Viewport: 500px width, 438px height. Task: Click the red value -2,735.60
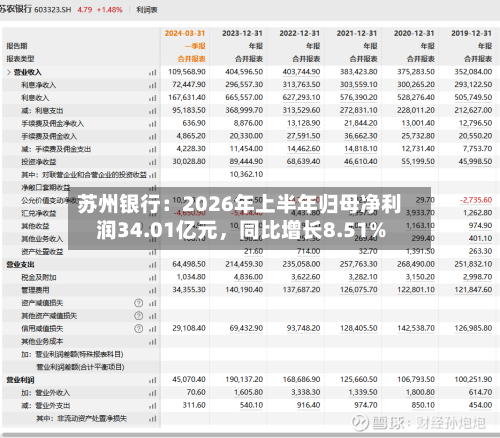tap(476, 200)
